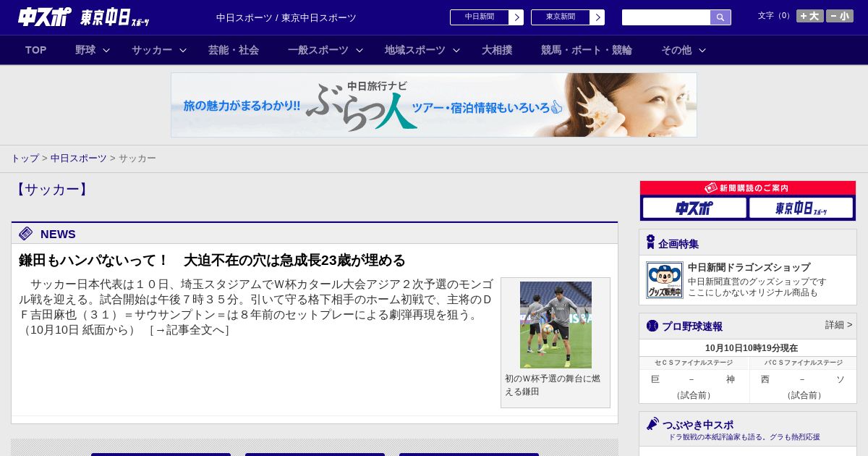Open the サッカー menu
The width and height of the screenshot is (868, 456).
(152, 50)
